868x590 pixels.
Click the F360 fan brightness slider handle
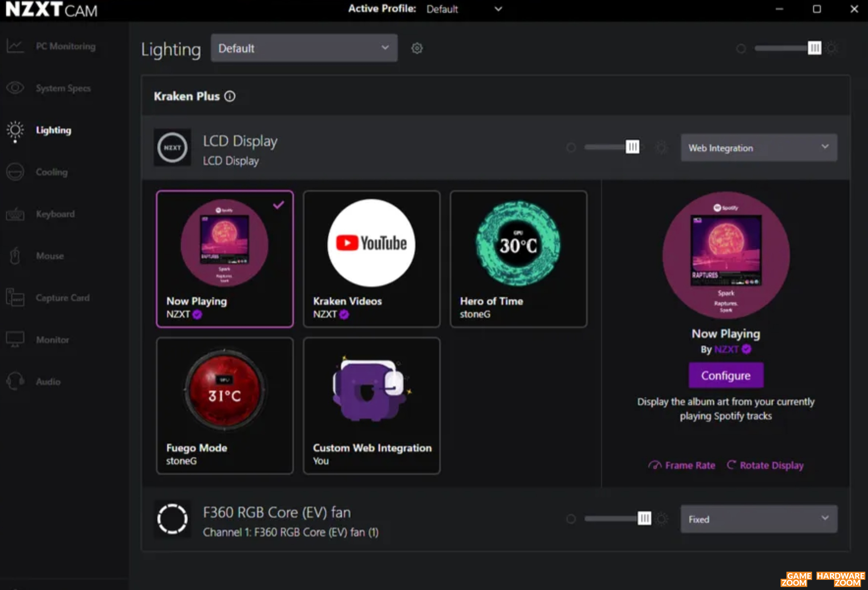click(x=644, y=518)
